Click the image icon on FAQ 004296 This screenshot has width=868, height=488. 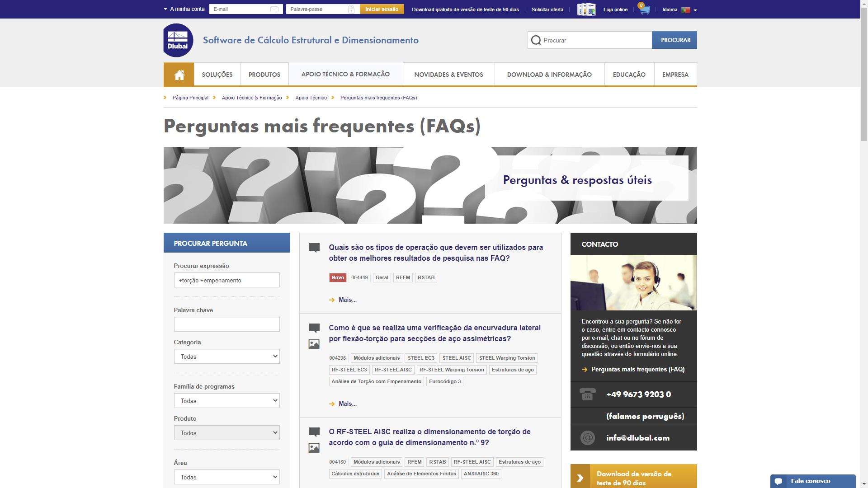(x=314, y=344)
